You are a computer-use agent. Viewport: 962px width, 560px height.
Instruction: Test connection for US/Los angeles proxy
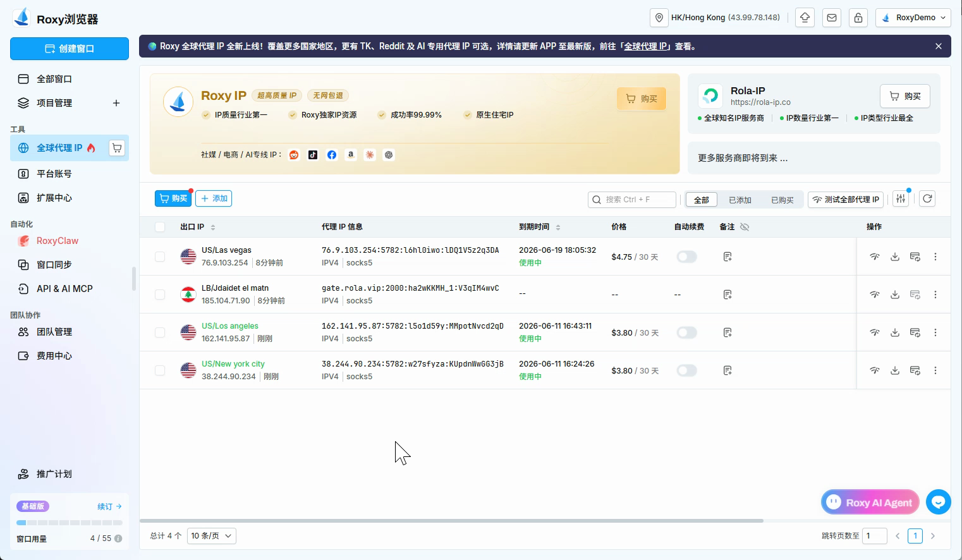[x=875, y=332]
